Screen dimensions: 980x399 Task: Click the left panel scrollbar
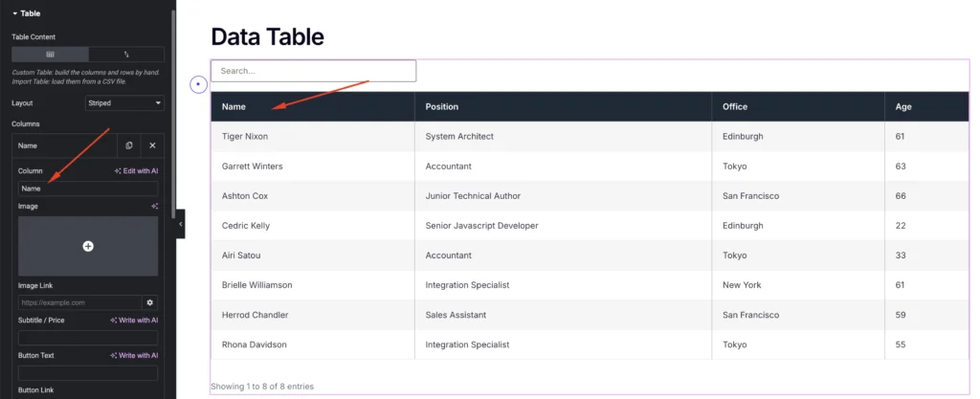(x=173, y=112)
